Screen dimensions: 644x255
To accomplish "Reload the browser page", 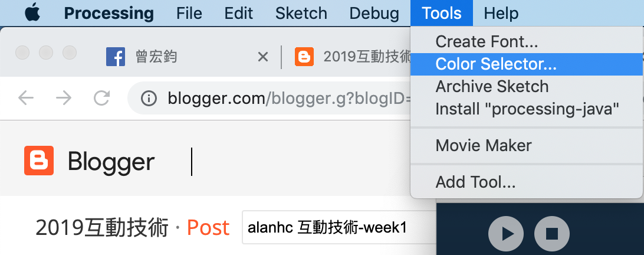I will click(x=101, y=99).
